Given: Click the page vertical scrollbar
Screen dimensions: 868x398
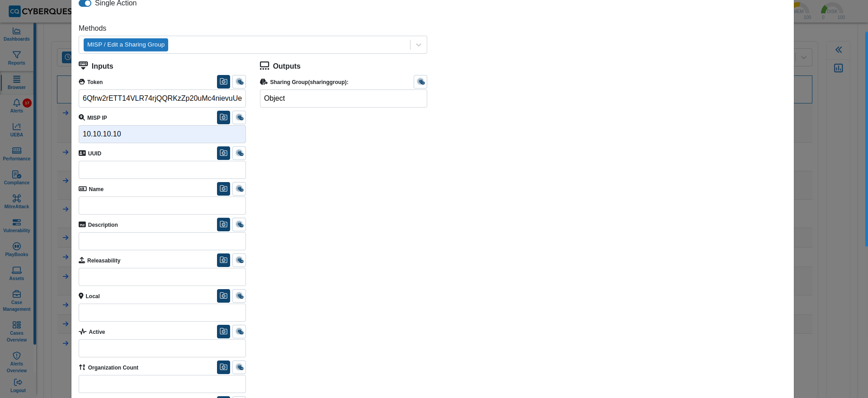Looking at the screenshot, I should (866, 139).
